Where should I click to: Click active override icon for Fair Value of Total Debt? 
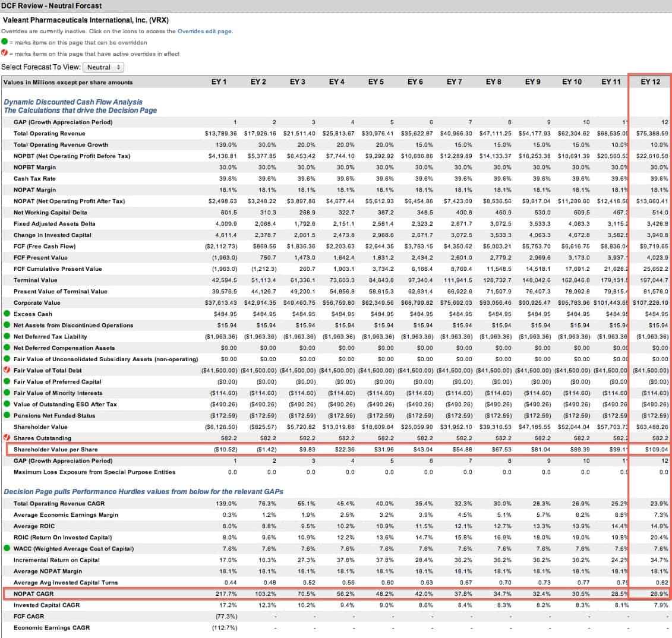click(x=7, y=369)
